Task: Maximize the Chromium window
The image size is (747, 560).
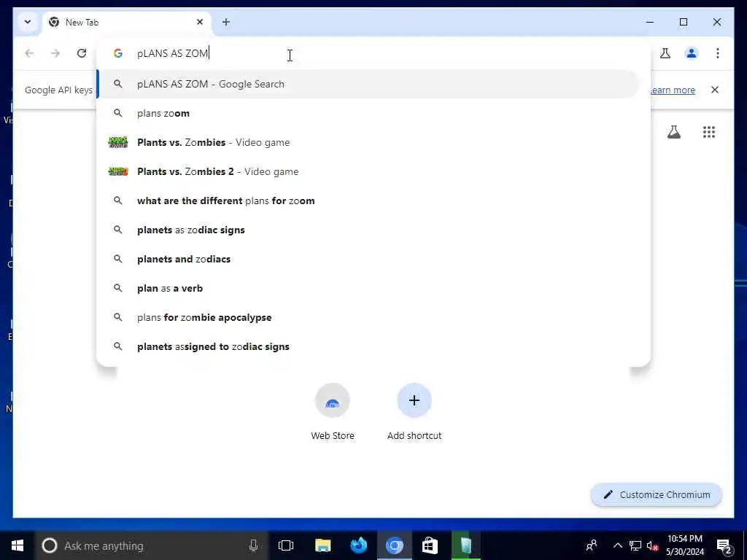Action: [x=683, y=22]
